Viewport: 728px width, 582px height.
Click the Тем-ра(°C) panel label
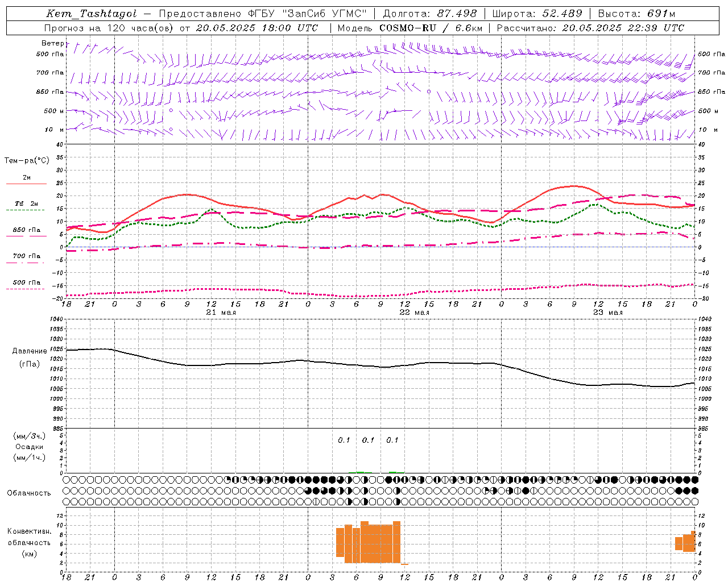point(27,160)
